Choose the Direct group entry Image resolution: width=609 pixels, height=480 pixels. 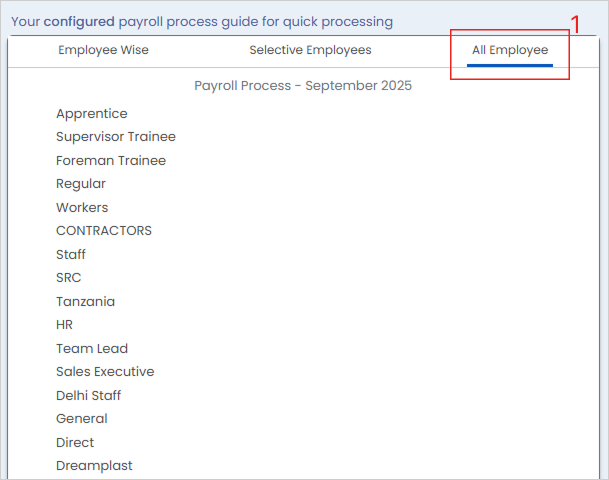[75, 443]
